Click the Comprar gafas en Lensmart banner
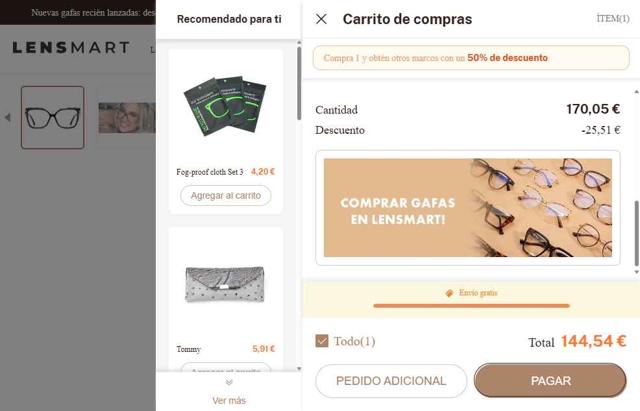 468,208
